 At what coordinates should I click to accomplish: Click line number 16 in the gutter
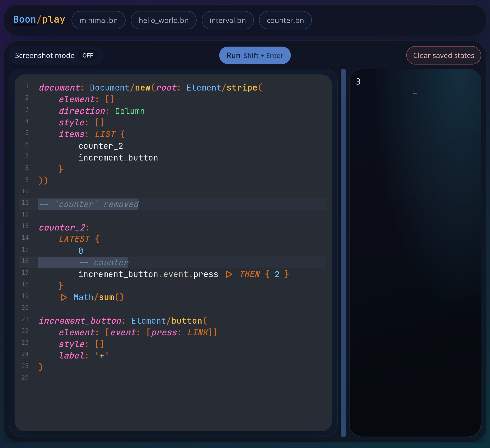coord(25,261)
